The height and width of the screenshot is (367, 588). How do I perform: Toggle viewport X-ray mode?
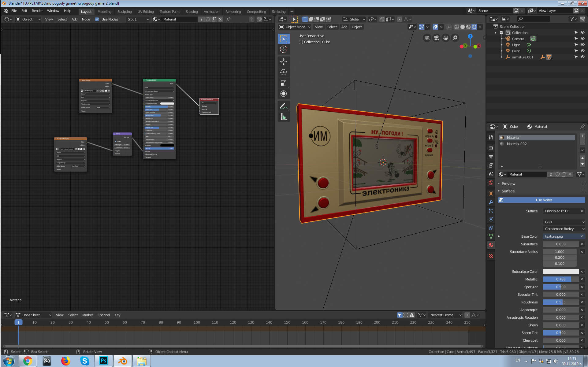click(449, 27)
